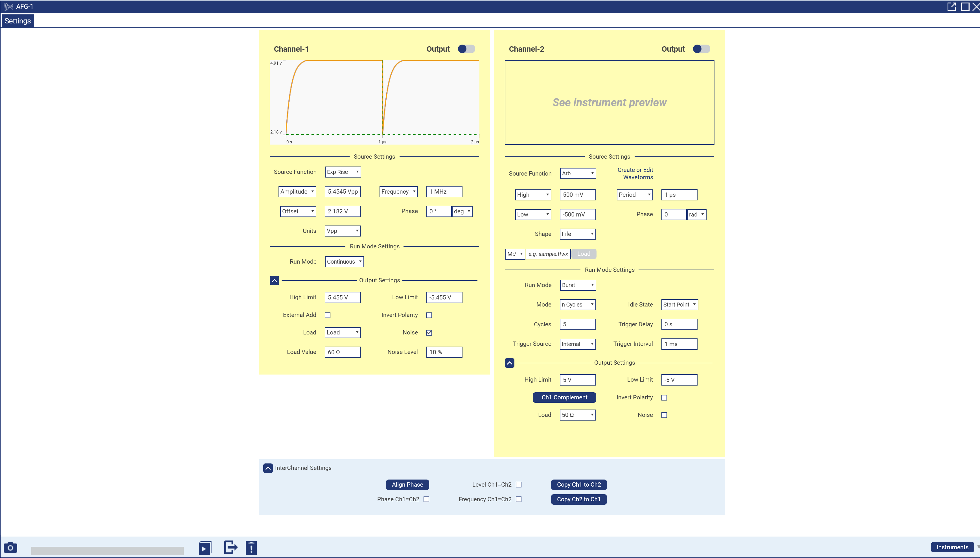
Task: Enable Phase Ch1=Ch2 checkbox
Action: click(x=426, y=499)
